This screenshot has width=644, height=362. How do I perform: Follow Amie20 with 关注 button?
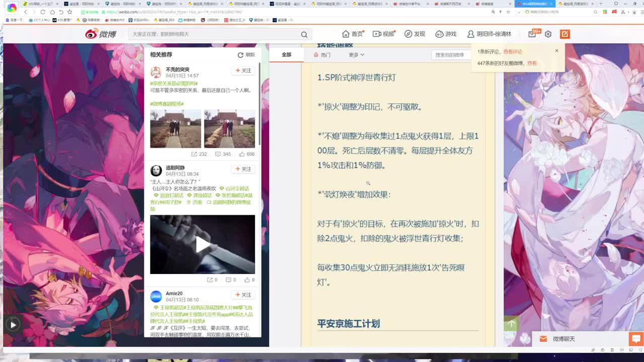click(x=244, y=295)
